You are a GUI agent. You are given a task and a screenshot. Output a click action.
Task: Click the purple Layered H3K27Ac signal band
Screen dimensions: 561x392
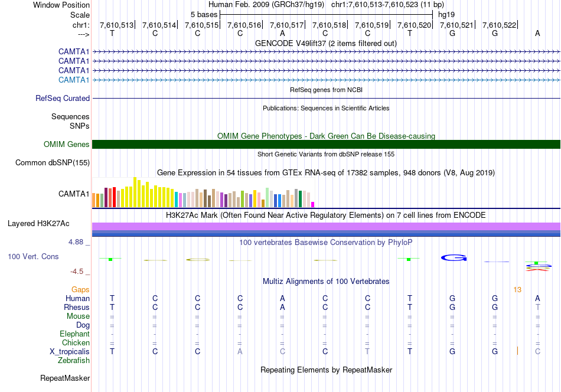[327, 226]
